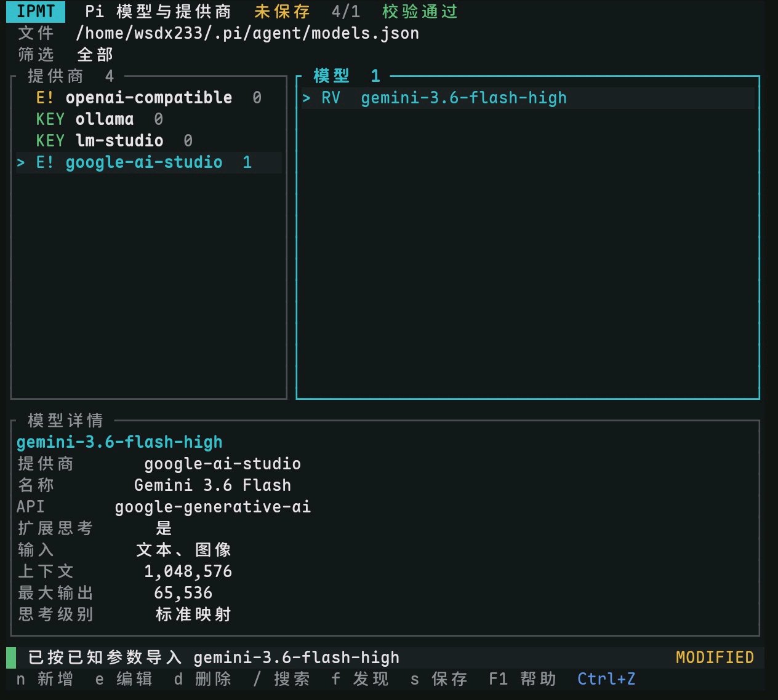The height and width of the screenshot is (700, 778).
Task: Click the API value google-generative-ai
Action: click(x=212, y=507)
